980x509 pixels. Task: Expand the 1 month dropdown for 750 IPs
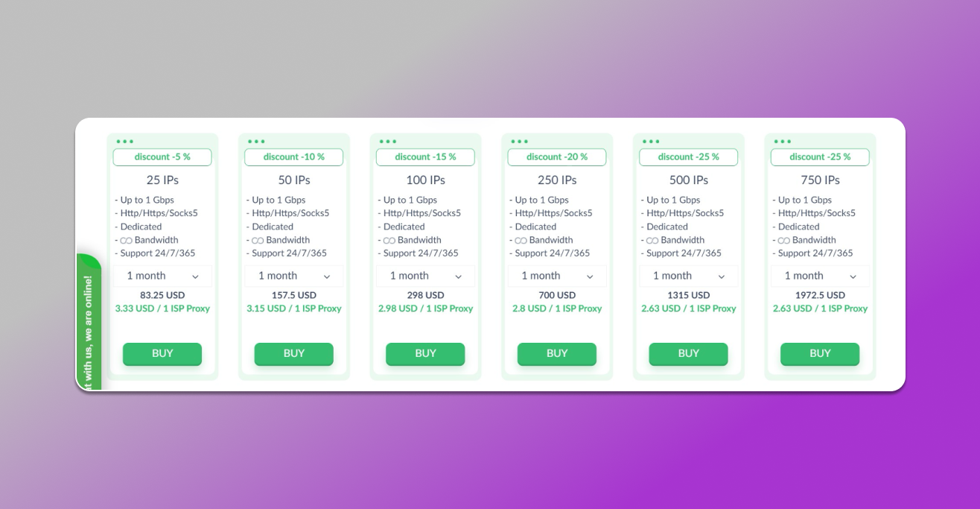[x=820, y=276]
